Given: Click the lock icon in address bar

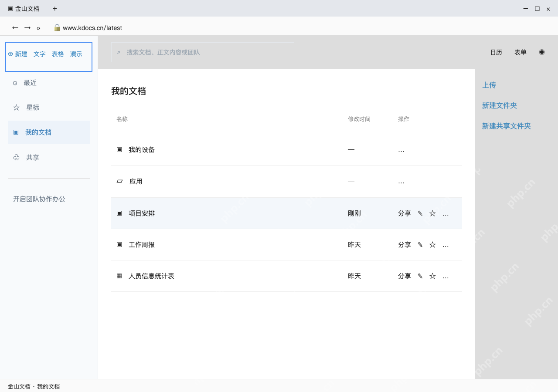Looking at the screenshot, I should tap(57, 27).
